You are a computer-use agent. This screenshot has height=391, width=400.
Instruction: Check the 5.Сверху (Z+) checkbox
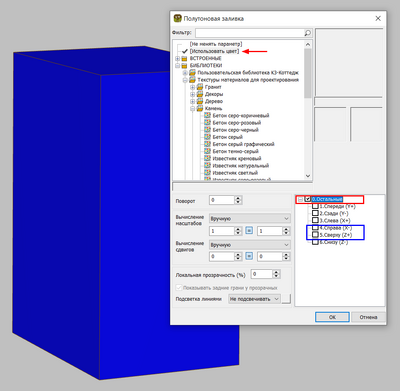(315, 235)
